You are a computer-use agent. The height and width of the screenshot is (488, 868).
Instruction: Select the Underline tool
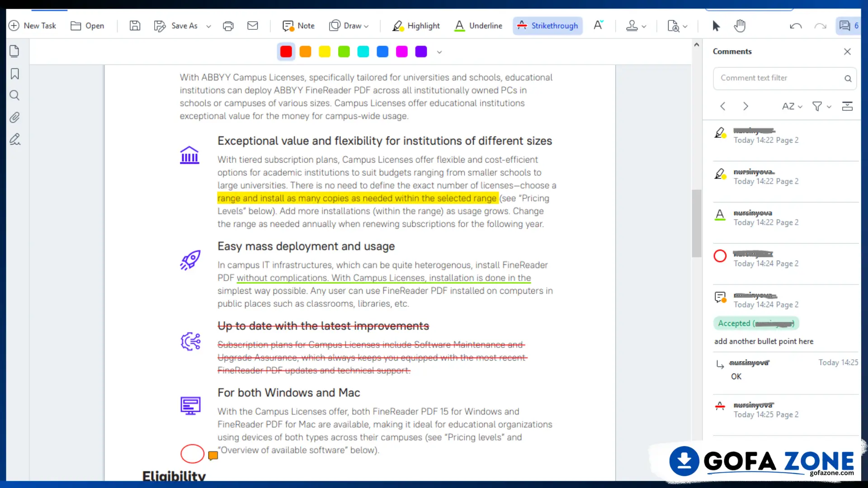[x=478, y=26]
